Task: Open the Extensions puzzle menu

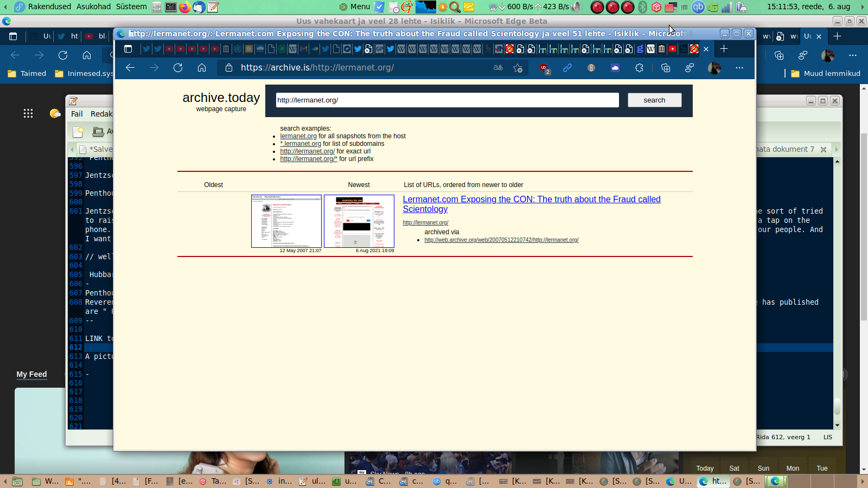Action: 639,68
